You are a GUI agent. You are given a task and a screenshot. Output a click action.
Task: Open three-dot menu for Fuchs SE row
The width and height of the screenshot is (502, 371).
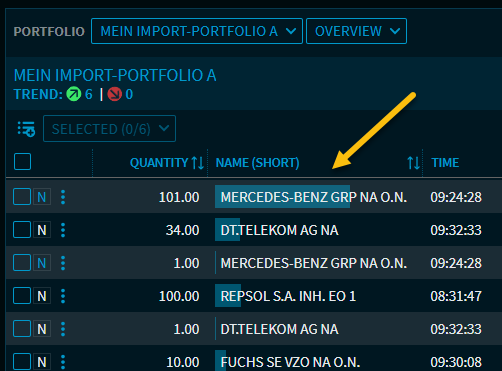point(63,362)
